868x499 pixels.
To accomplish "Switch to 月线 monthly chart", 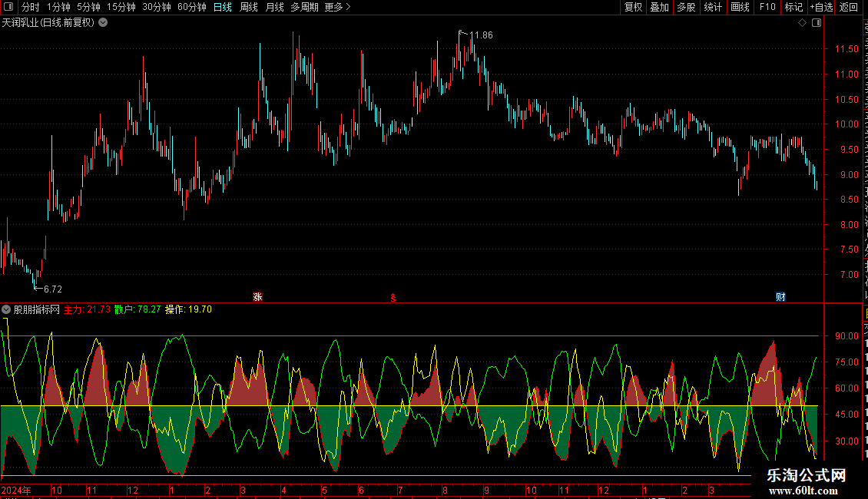I will click(x=274, y=7).
